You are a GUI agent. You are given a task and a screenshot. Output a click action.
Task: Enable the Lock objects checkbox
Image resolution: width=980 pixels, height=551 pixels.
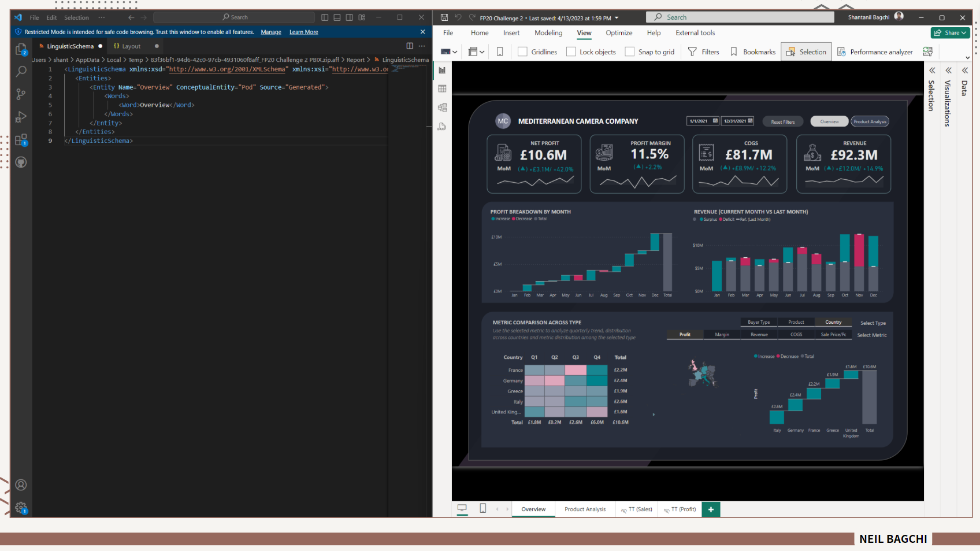coord(571,52)
